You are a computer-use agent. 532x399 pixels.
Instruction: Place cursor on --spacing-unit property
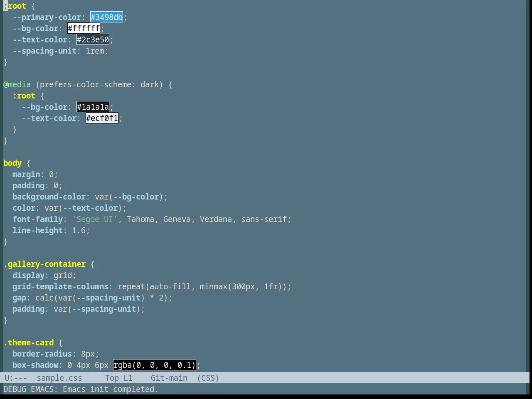[44, 51]
